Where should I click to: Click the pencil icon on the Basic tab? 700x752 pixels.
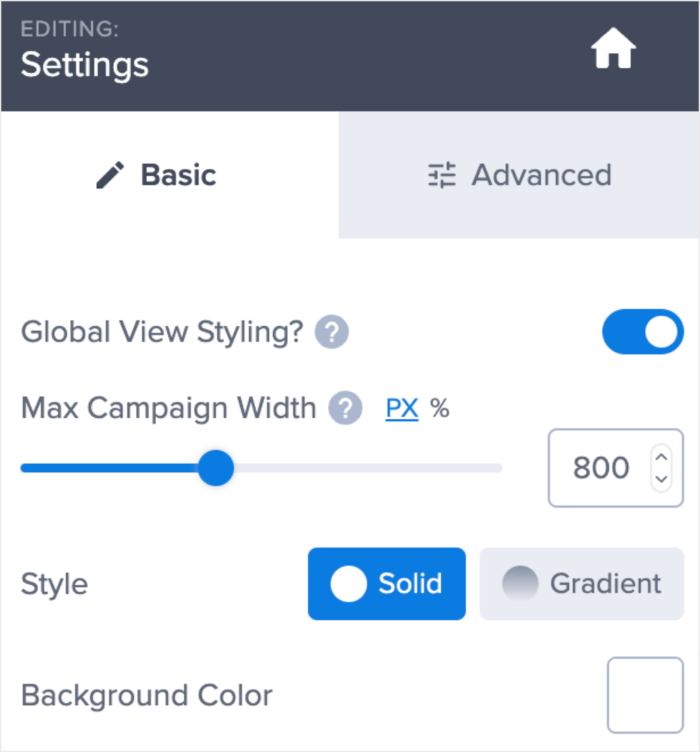(110, 175)
